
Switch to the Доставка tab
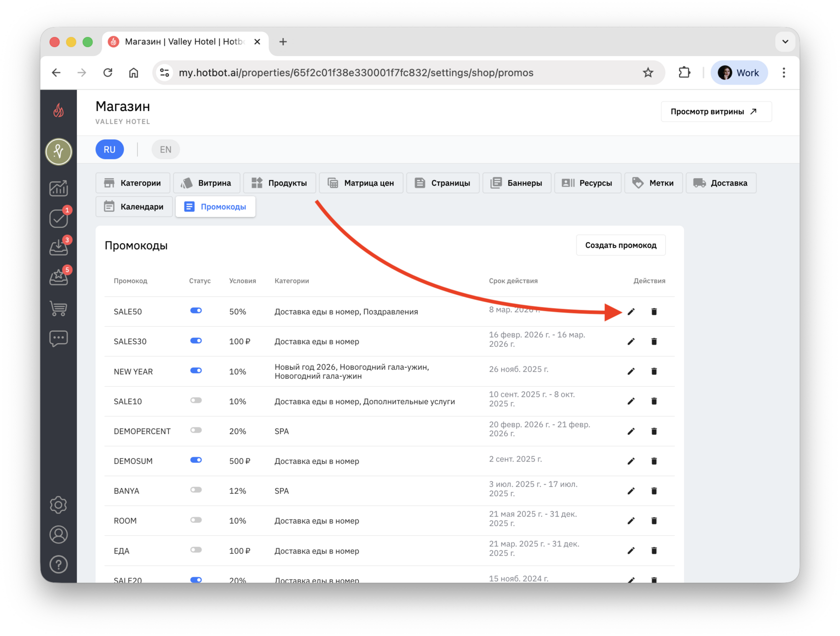tap(721, 183)
